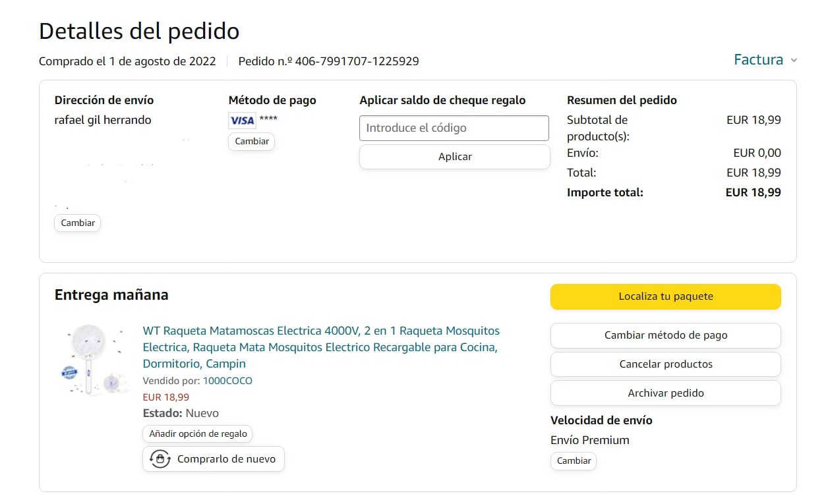Choose Cancelar productos

coord(665,364)
